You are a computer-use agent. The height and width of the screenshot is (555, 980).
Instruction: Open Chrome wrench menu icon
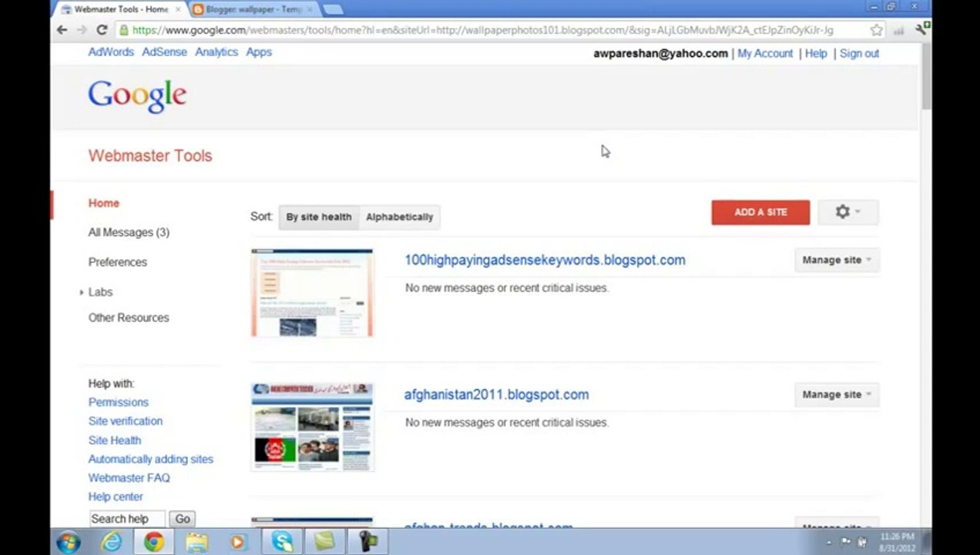point(921,29)
